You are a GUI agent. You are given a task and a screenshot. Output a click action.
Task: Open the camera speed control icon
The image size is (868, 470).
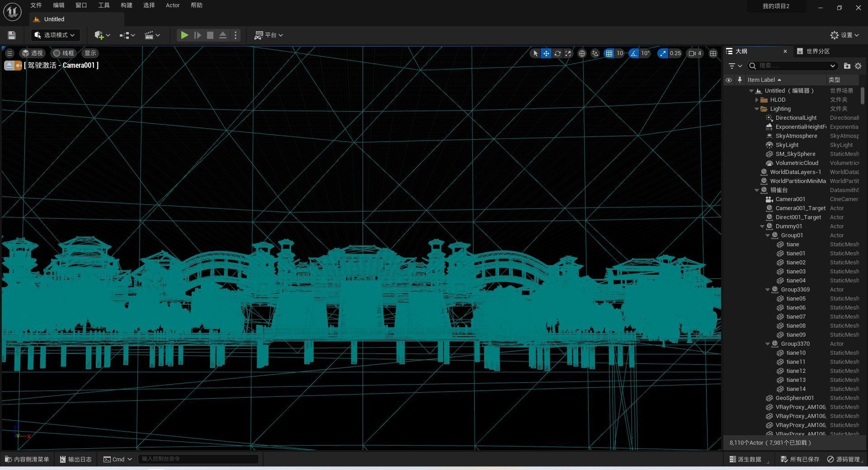coord(693,53)
